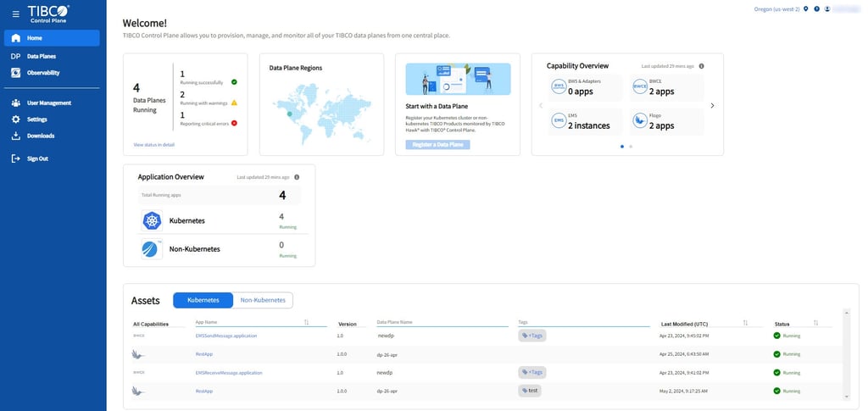Click the Settings gear in sidebar
The image size is (868, 411).
pos(15,119)
